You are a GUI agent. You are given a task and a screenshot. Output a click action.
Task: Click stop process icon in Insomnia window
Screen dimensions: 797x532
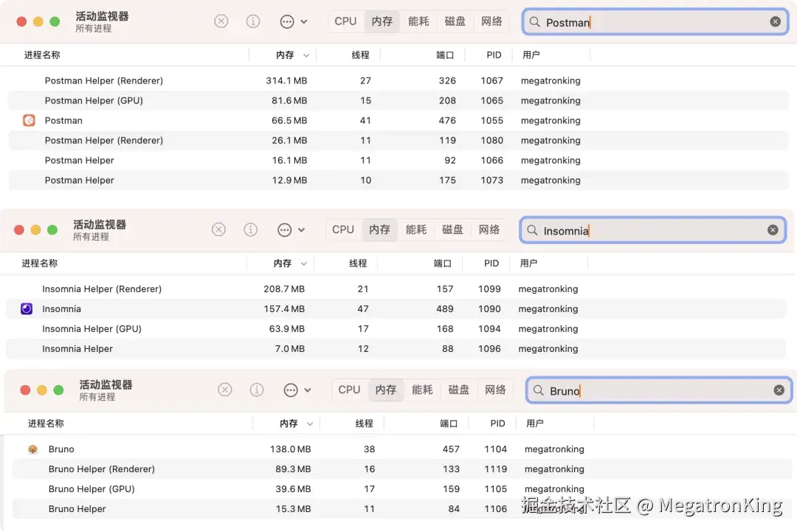[x=218, y=229]
